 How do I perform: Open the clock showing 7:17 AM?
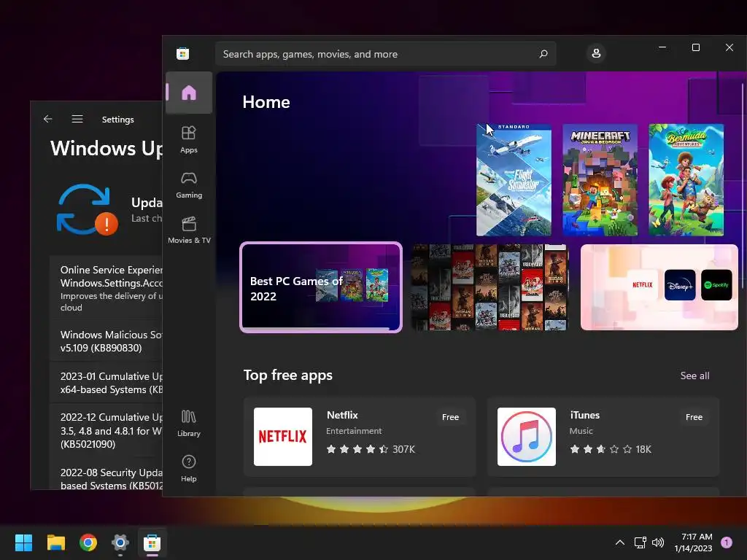tap(693, 542)
